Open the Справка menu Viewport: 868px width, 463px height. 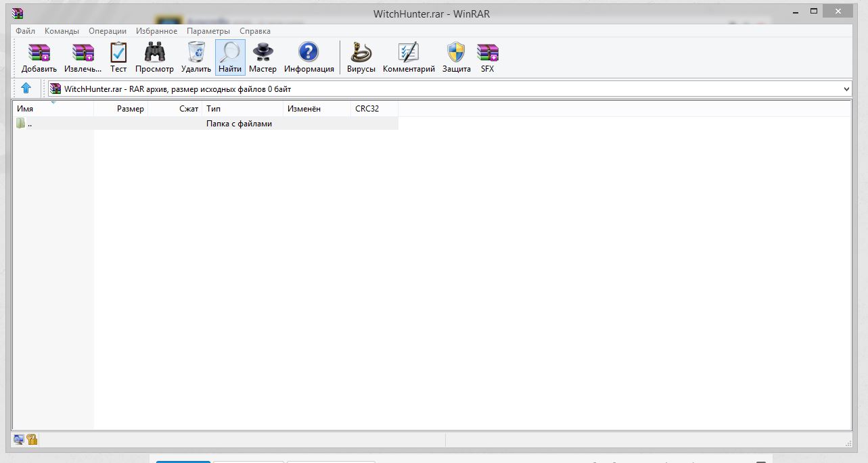[x=255, y=31]
